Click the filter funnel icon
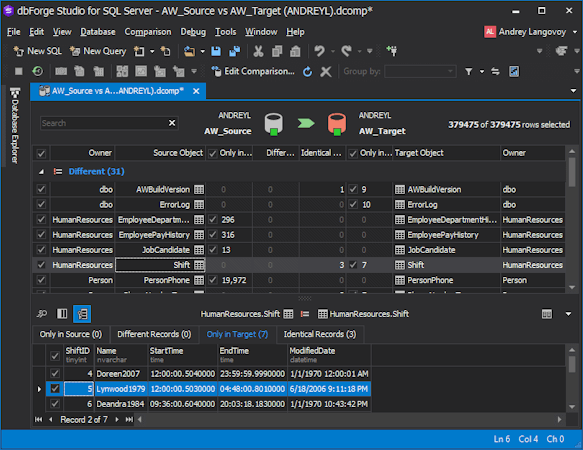 pyautogui.click(x=469, y=71)
